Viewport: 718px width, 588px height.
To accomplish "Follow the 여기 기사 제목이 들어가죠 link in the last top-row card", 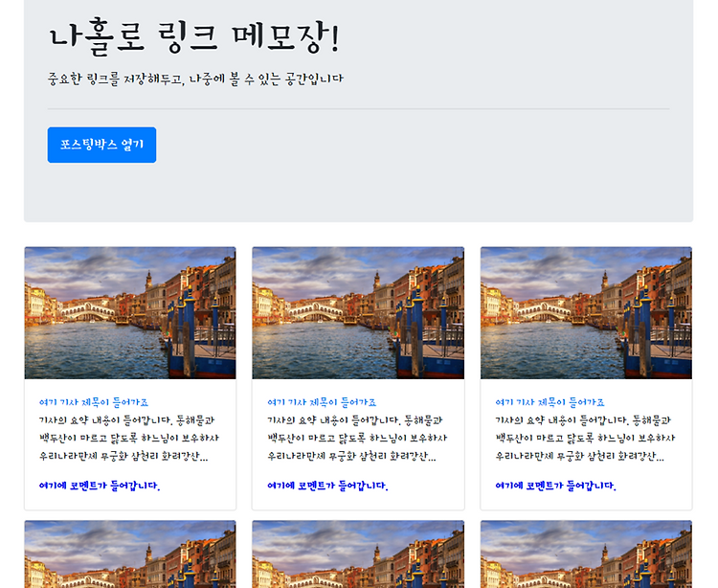I will 550,402.
